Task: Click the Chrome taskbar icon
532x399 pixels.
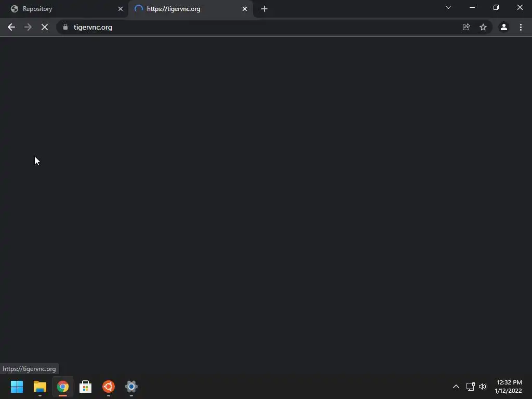Action: 63,387
